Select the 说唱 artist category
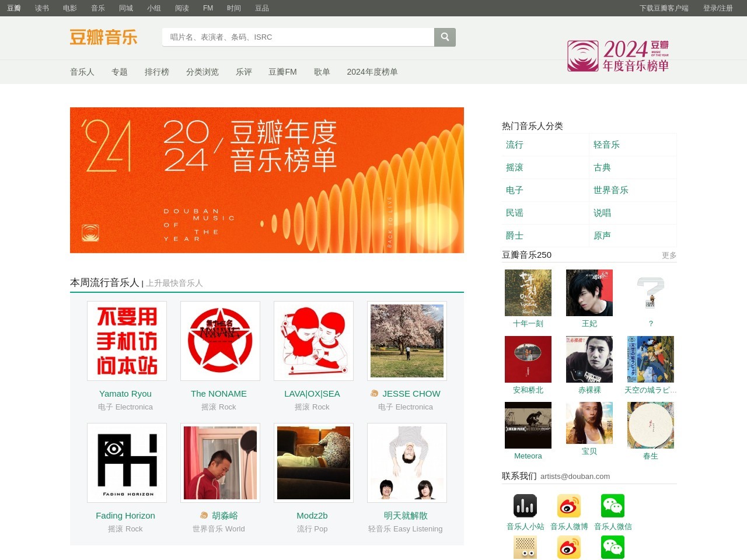 [x=602, y=213]
